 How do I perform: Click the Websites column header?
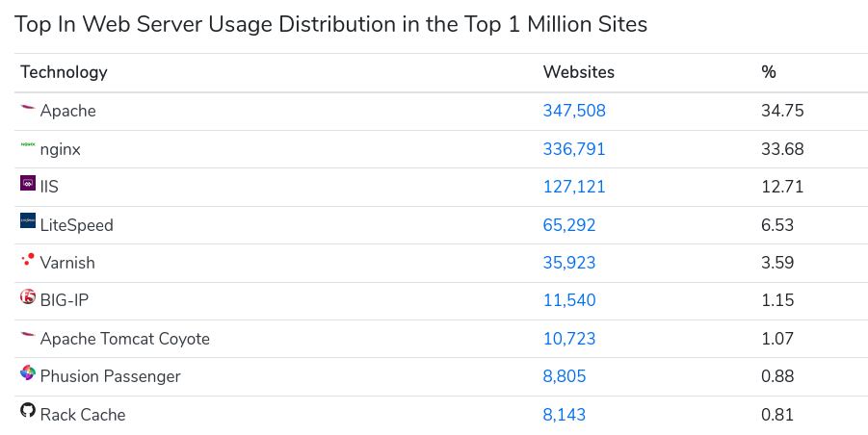(579, 72)
